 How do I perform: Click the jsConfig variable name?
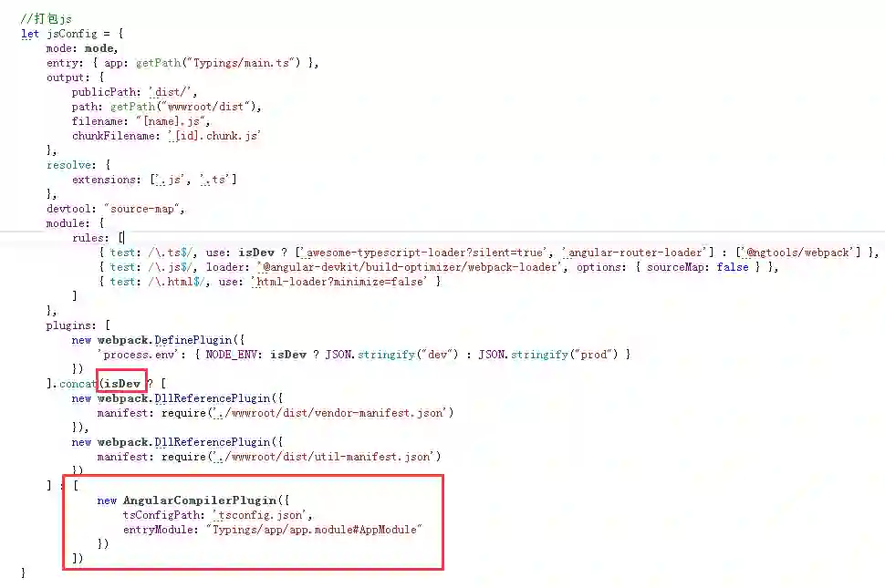[72, 34]
